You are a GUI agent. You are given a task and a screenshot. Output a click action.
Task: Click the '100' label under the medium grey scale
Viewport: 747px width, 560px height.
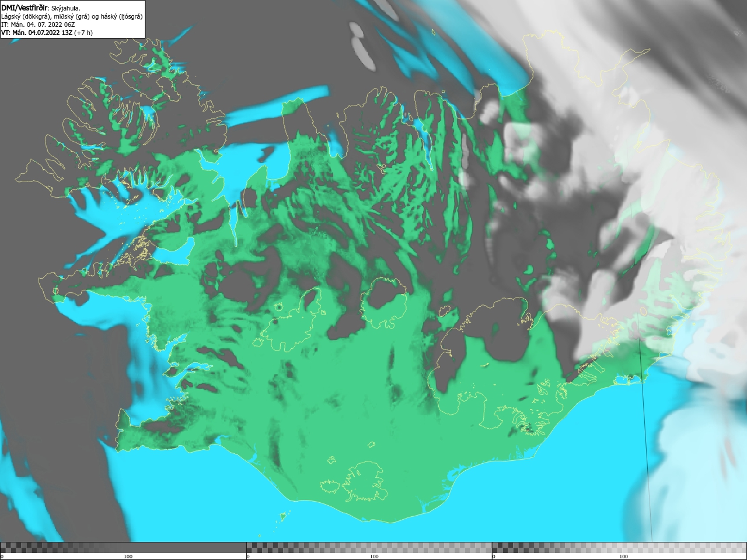(x=374, y=556)
